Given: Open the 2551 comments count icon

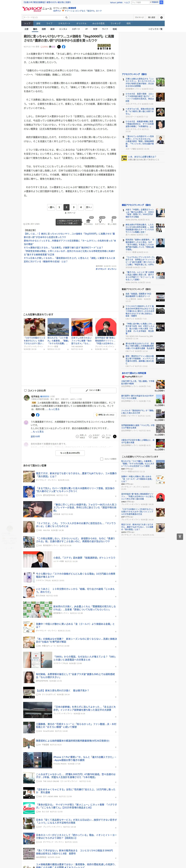Looking at the screenshot, I should click(45, 47).
